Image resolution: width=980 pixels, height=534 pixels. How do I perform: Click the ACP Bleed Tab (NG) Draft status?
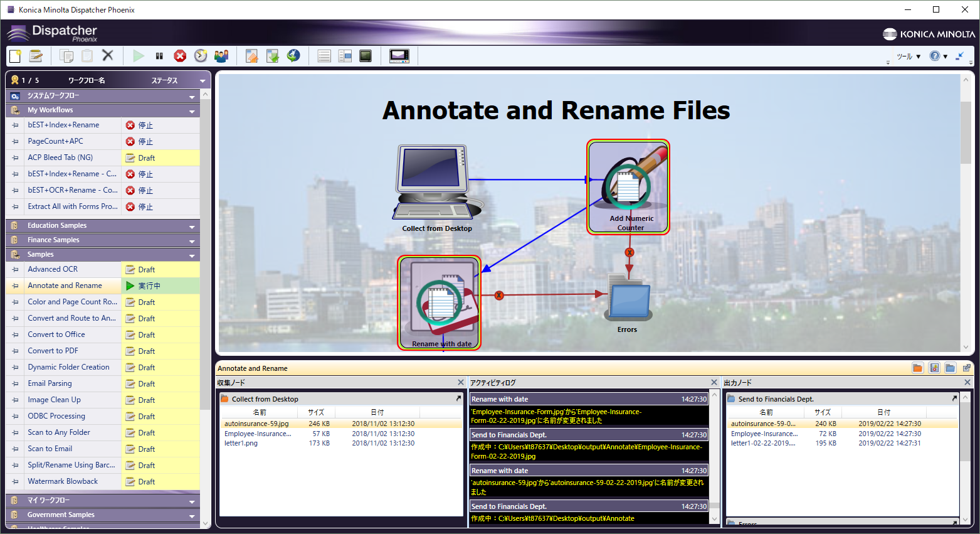(161, 158)
